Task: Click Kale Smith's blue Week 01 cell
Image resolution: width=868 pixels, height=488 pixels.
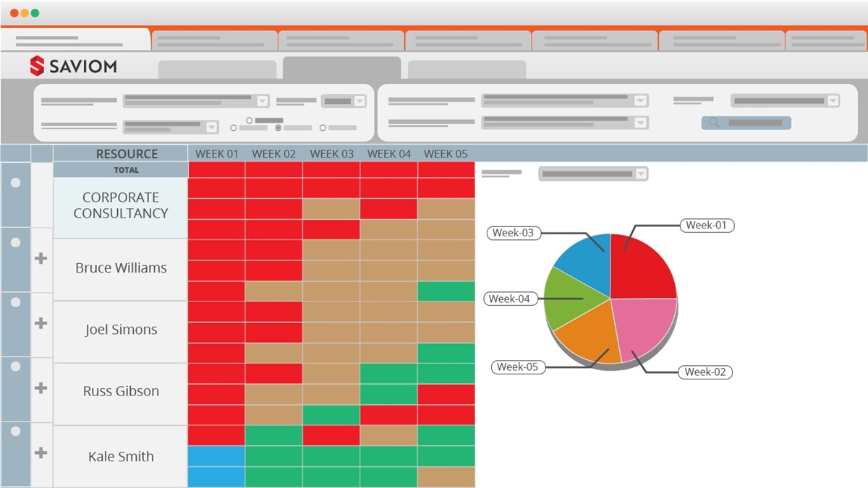Action: (216, 456)
